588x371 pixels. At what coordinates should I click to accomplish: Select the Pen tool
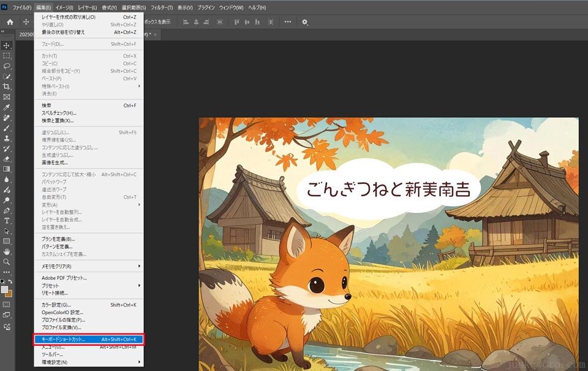tap(7, 210)
